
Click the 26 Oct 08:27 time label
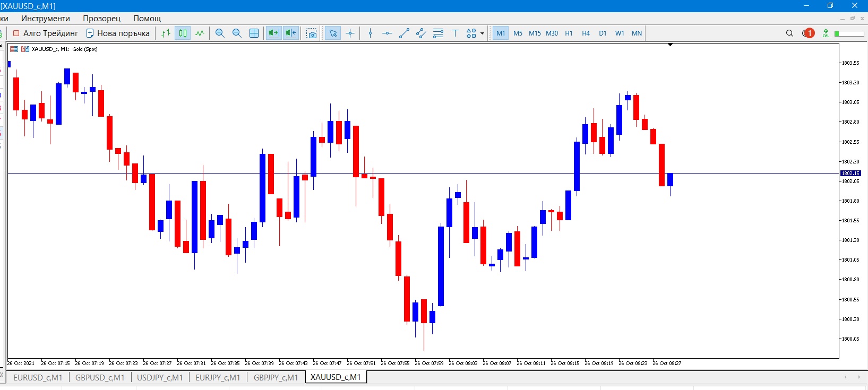tap(667, 363)
